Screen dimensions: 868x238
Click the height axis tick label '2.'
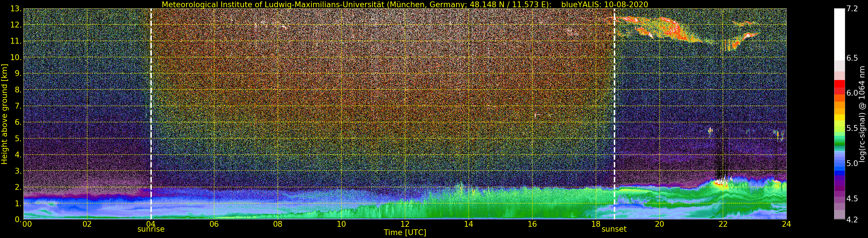pos(18,187)
